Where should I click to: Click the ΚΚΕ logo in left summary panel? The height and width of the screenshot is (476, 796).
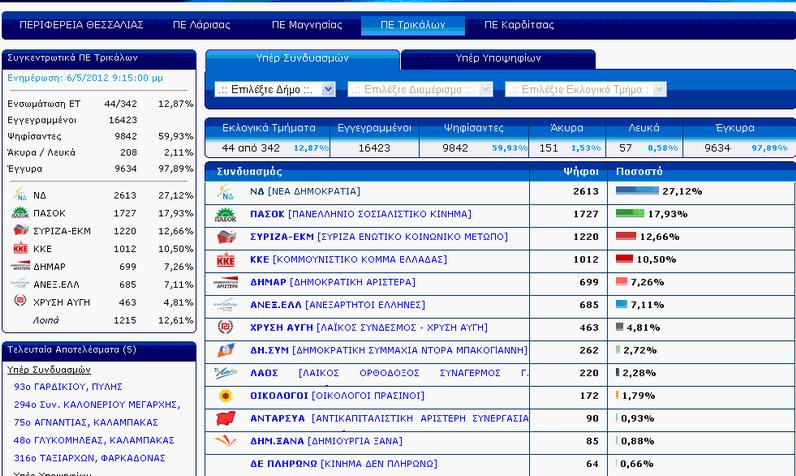[20, 248]
